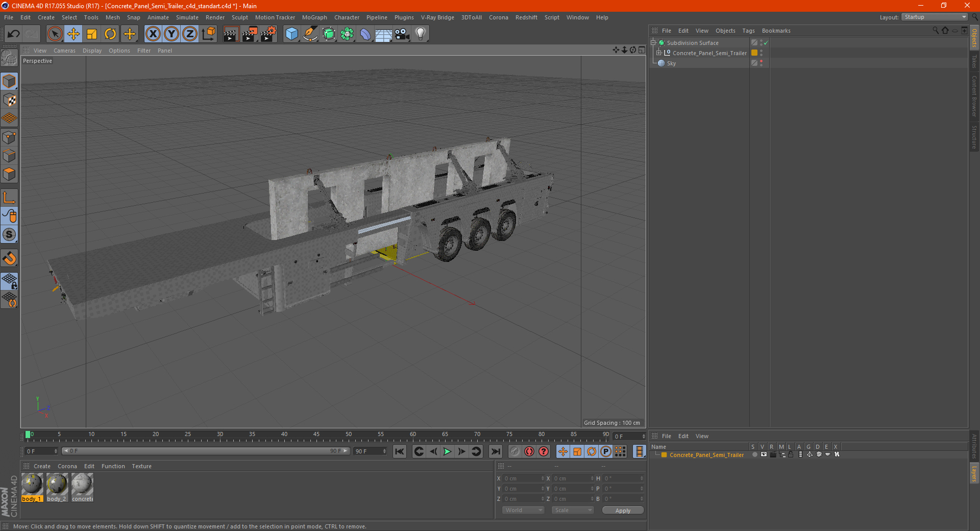Go to start of animation
Viewport: 980px width, 531px height.
click(x=400, y=451)
